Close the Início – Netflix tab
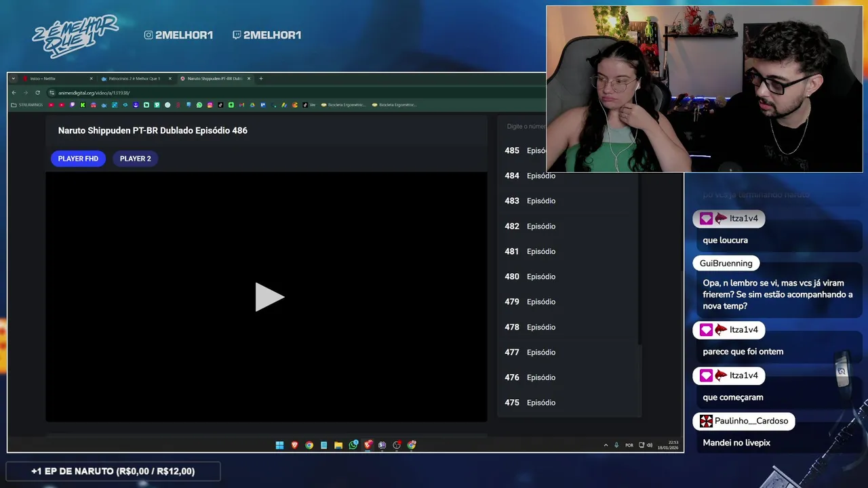The height and width of the screenshot is (488, 868). 92,79
